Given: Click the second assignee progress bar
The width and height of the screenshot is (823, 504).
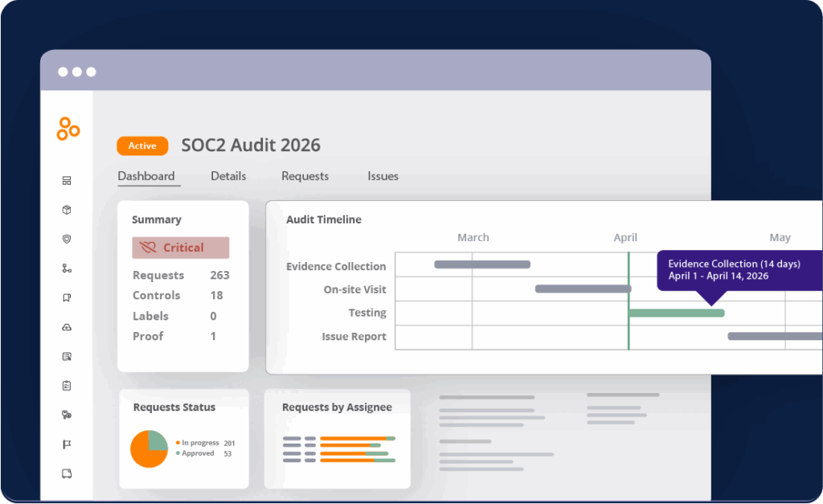Looking at the screenshot, I should coord(350,445).
